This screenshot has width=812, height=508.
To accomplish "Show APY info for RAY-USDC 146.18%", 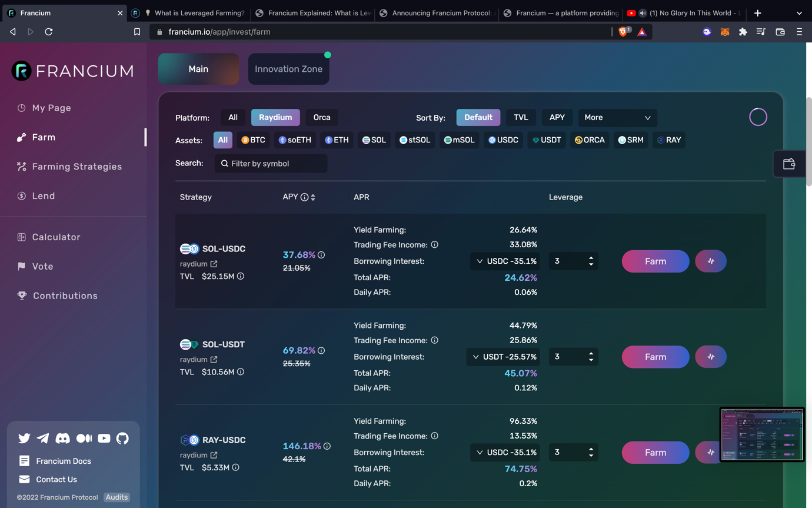I will pyautogui.click(x=327, y=446).
